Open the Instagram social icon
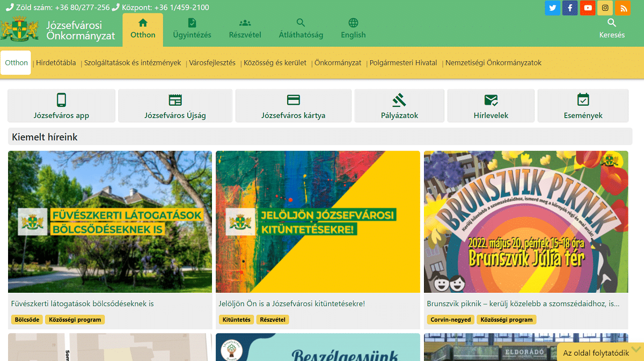Image resolution: width=644 pixels, height=361 pixels. (x=605, y=8)
